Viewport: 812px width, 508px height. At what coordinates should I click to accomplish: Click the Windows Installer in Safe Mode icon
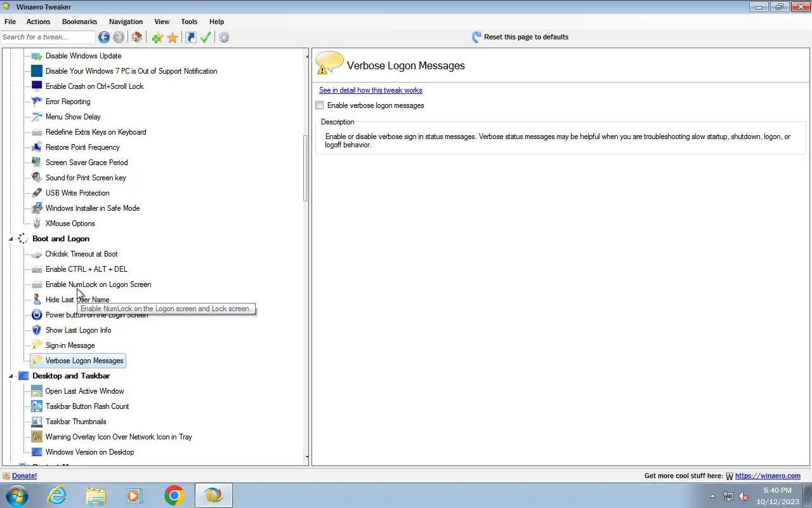click(37, 208)
